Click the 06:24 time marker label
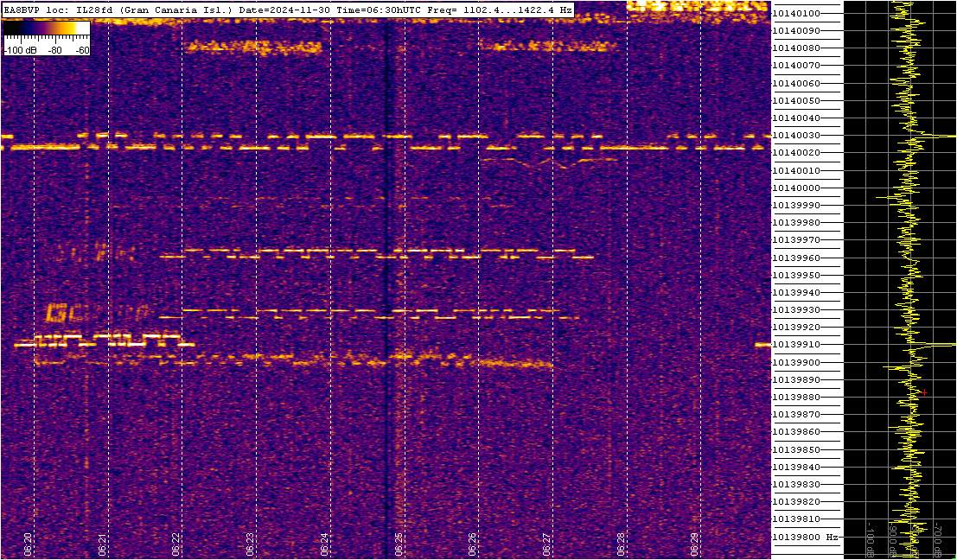The width and height of the screenshot is (957, 560). [x=325, y=544]
